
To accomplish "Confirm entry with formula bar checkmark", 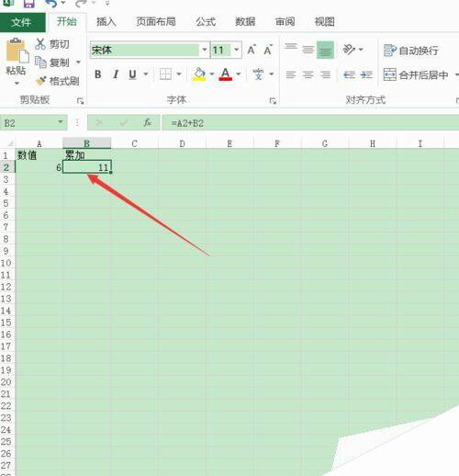I will tap(124, 123).
